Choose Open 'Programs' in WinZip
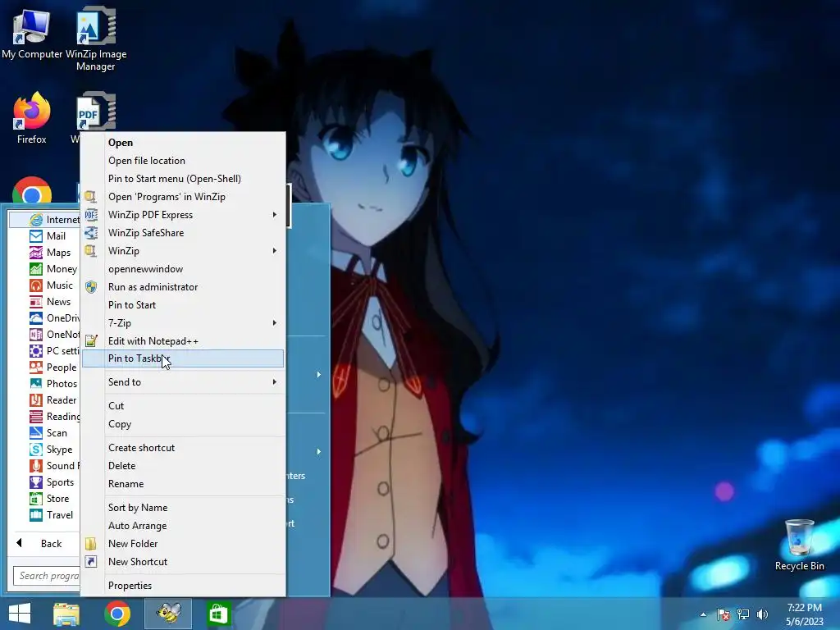 183,197
